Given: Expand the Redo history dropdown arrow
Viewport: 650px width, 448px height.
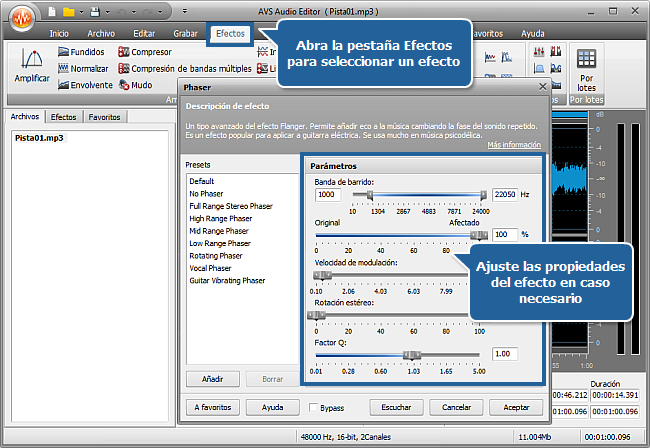Looking at the screenshot, I should pos(160,12).
